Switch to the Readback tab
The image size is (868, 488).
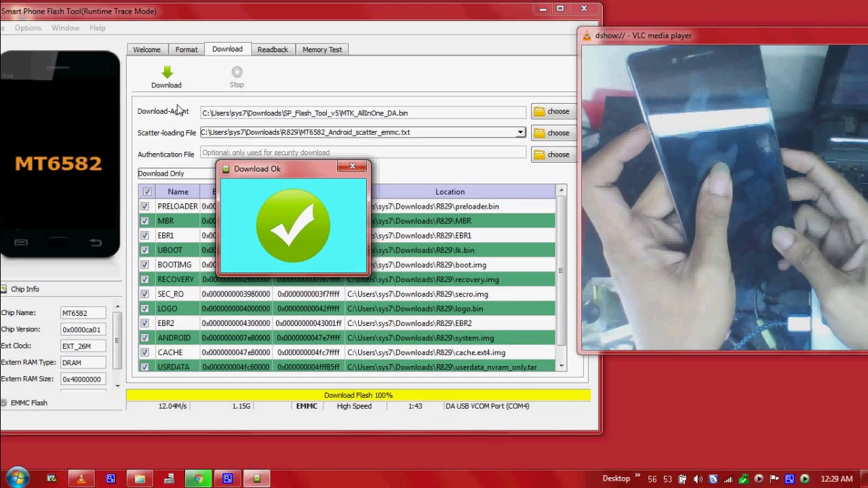273,49
